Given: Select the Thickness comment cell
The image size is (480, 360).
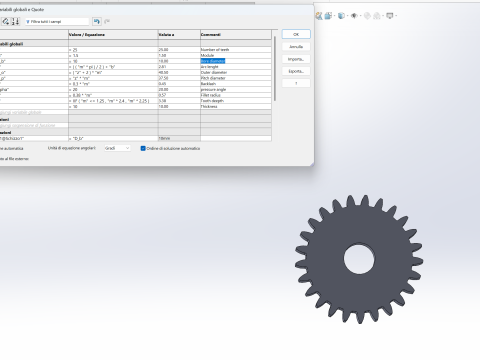Looking at the screenshot, I should pos(236,106).
